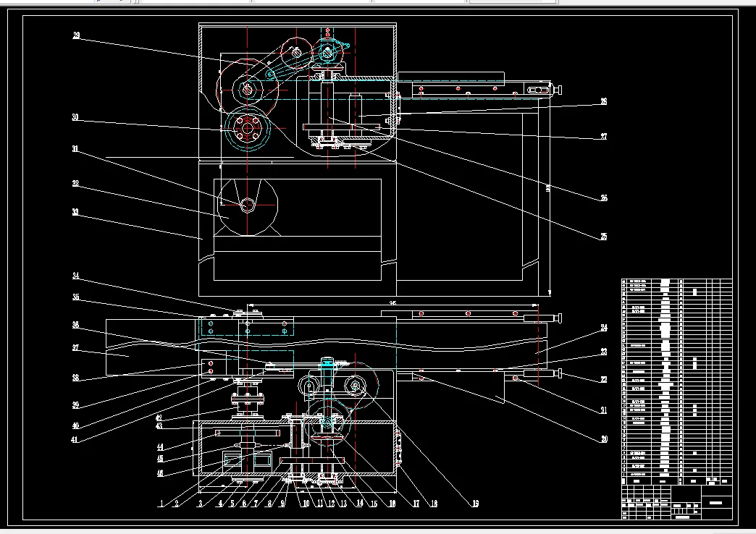
Task: Select part callout 27
Action: point(604,136)
